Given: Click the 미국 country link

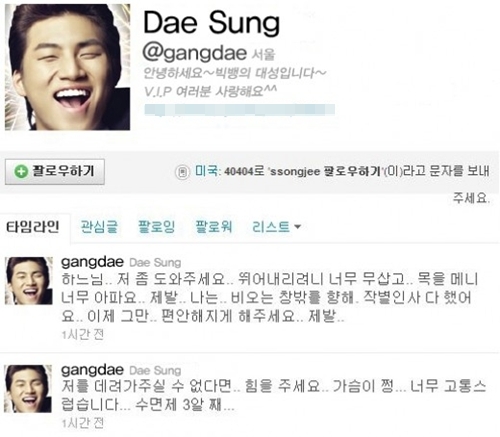Looking at the screenshot, I should pos(207,171).
